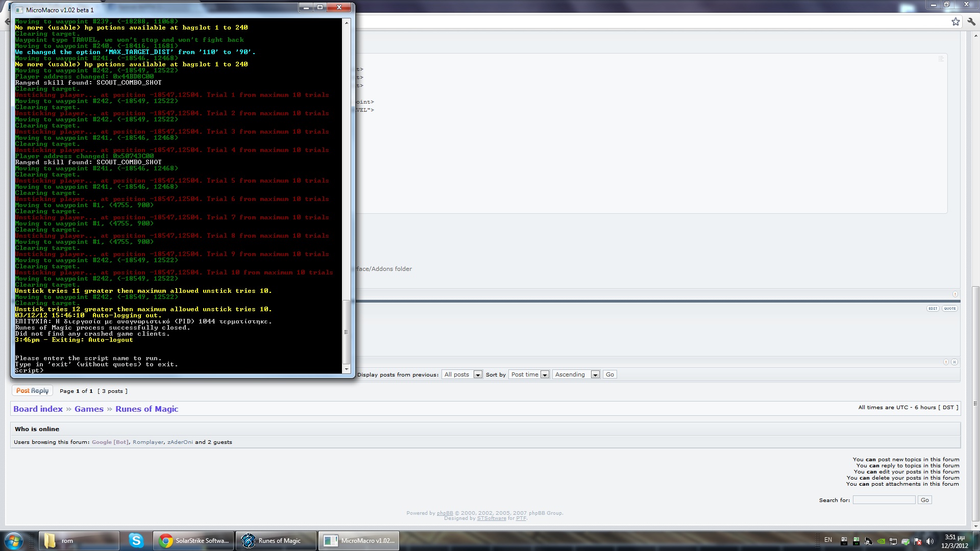Screen dimensions: 980x551
Task: Click the delete post X icon
Action: tap(954, 362)
